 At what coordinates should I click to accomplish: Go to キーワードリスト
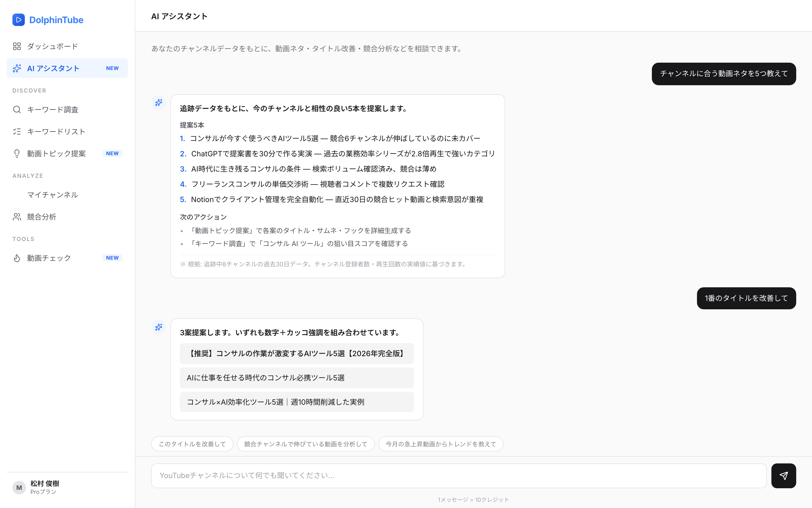click(x=67, y=131)
